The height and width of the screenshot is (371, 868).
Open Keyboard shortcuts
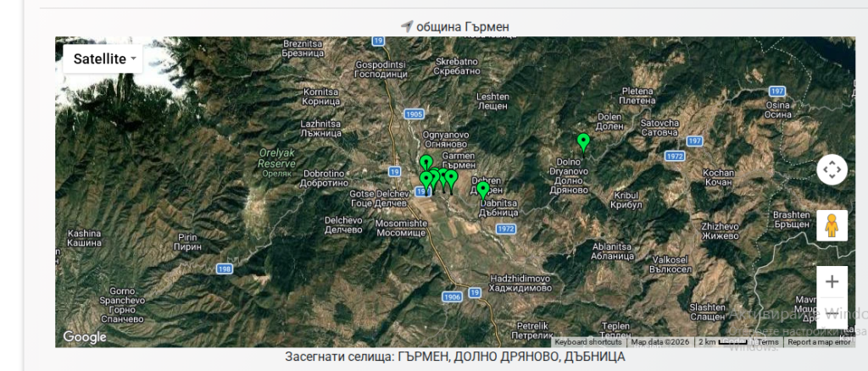pos(588,342)
